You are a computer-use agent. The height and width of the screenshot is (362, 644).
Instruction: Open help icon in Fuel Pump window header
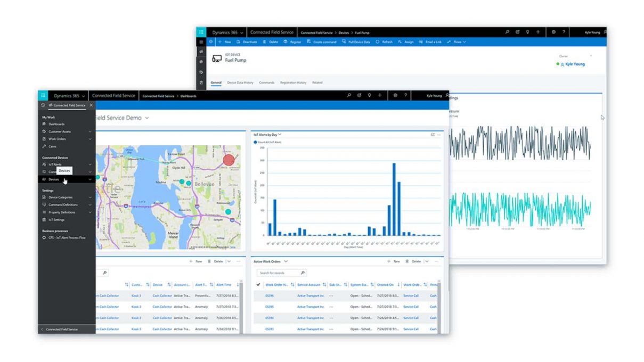point(564,32)
